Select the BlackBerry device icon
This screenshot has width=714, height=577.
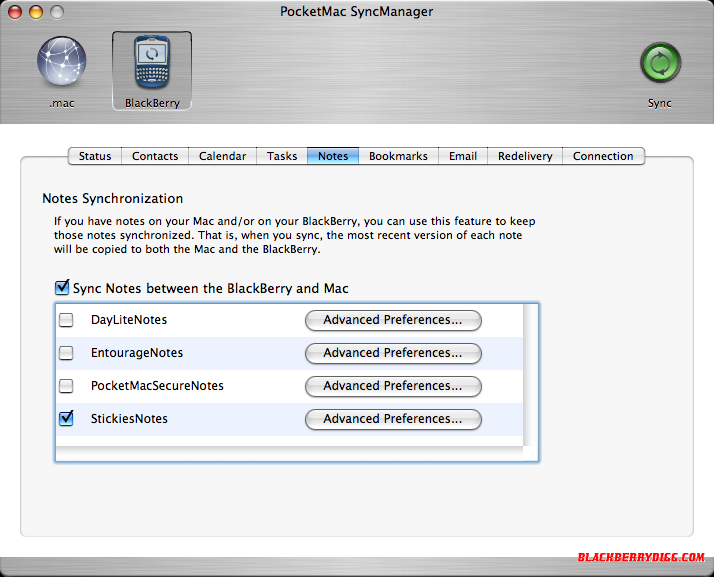pos(152,62)
